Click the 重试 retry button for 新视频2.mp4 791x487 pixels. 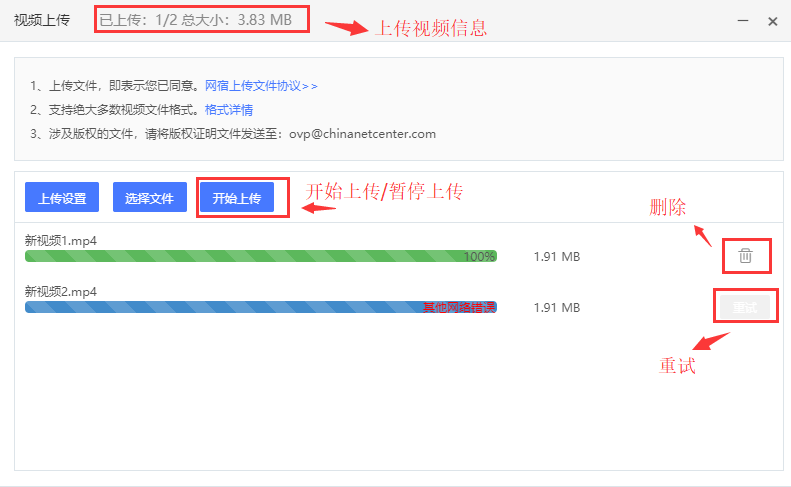click(x=745, y=307)
